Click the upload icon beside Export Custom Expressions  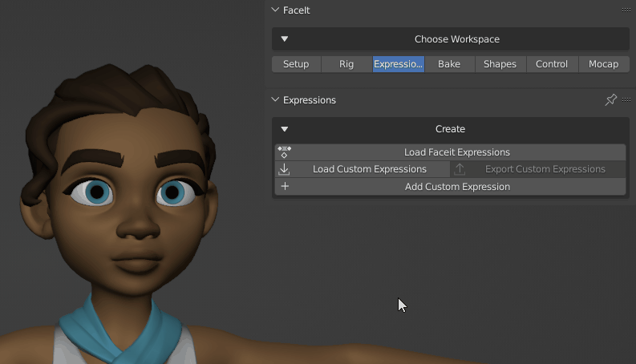pyautogui.click(x=460, y=169)
